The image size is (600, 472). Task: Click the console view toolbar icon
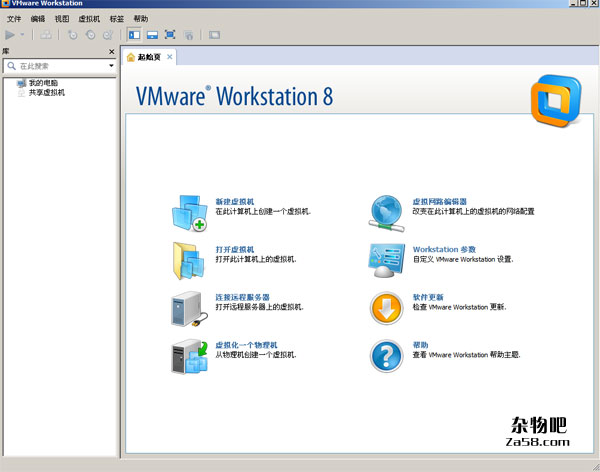pos(214,35)
